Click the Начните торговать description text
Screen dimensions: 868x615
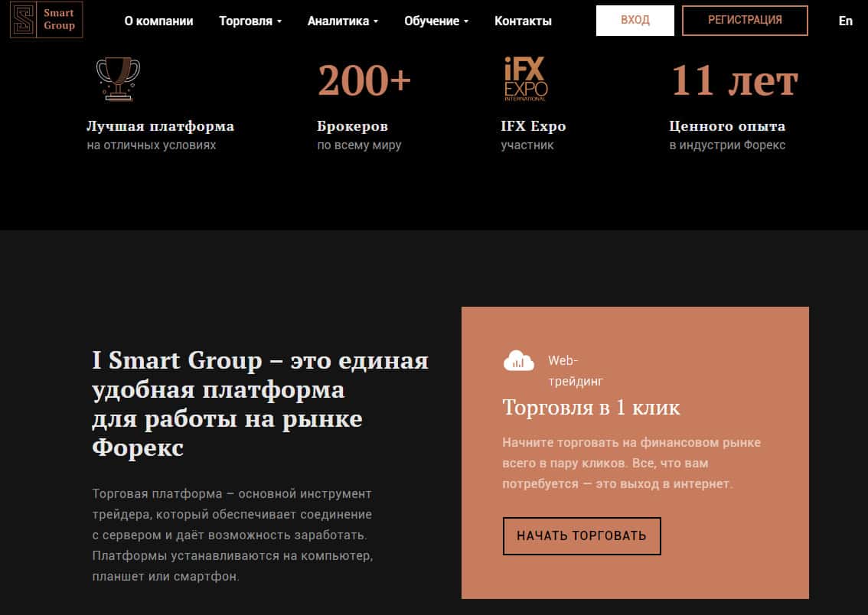coord(631,463)
